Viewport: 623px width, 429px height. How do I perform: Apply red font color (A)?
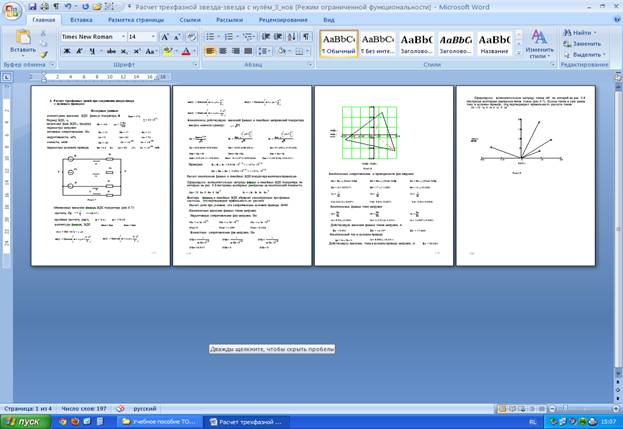(186, 51)
